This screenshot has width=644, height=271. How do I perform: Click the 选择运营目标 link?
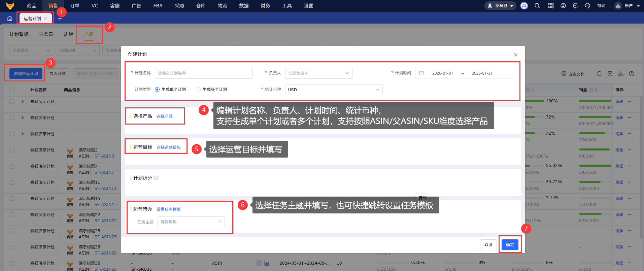[169, 147]
